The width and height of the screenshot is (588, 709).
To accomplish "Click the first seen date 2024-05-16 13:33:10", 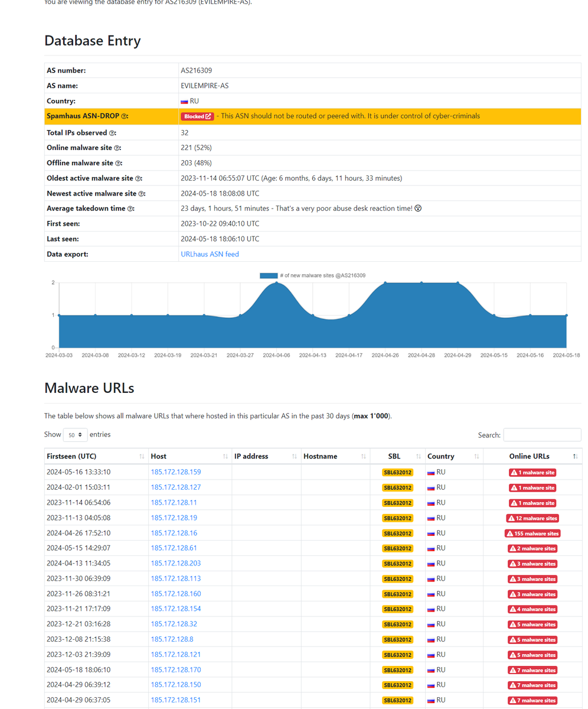I will coord(79,472).
